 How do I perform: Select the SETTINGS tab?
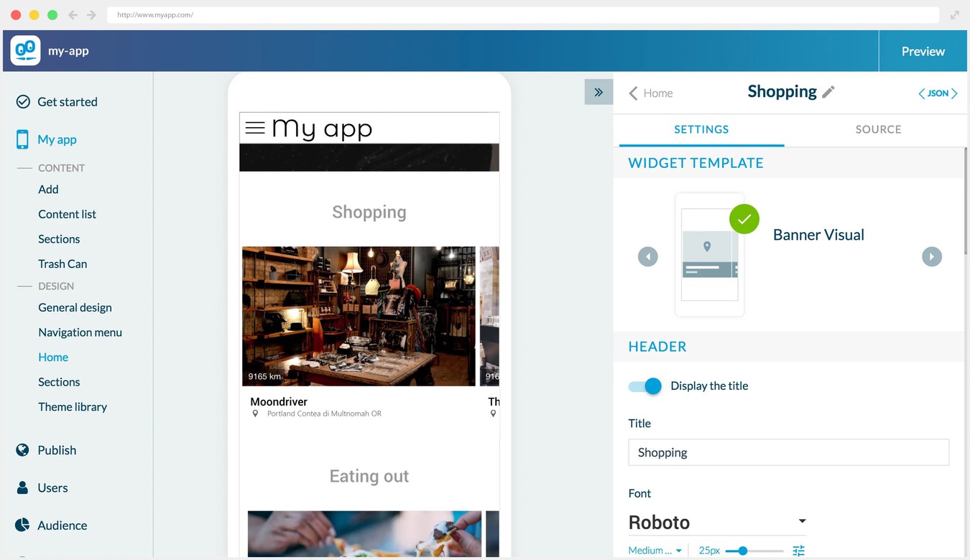701,129
